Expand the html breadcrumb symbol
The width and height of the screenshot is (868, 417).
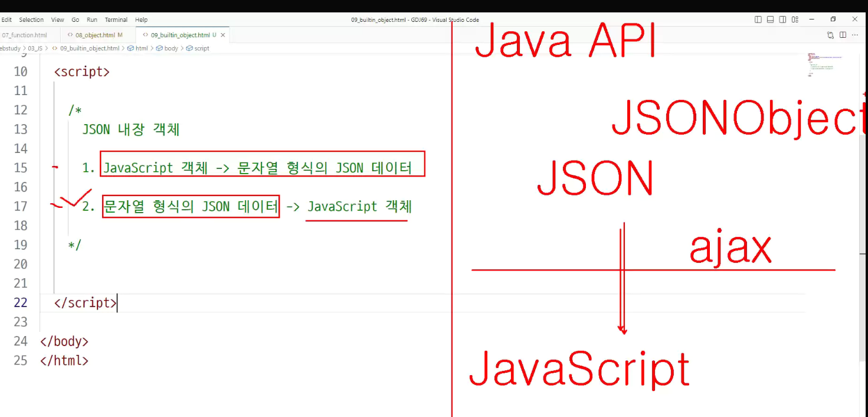point(142,48)
